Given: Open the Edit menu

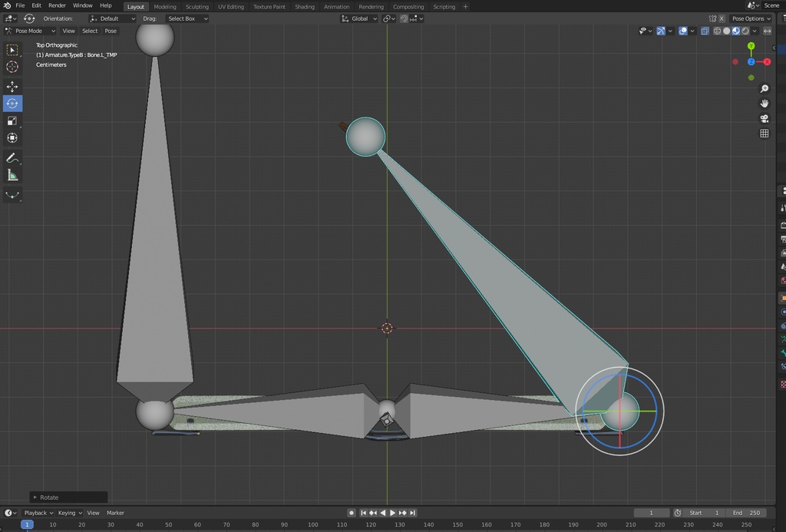Looking at the screenshot, I should tap(37, 5).
